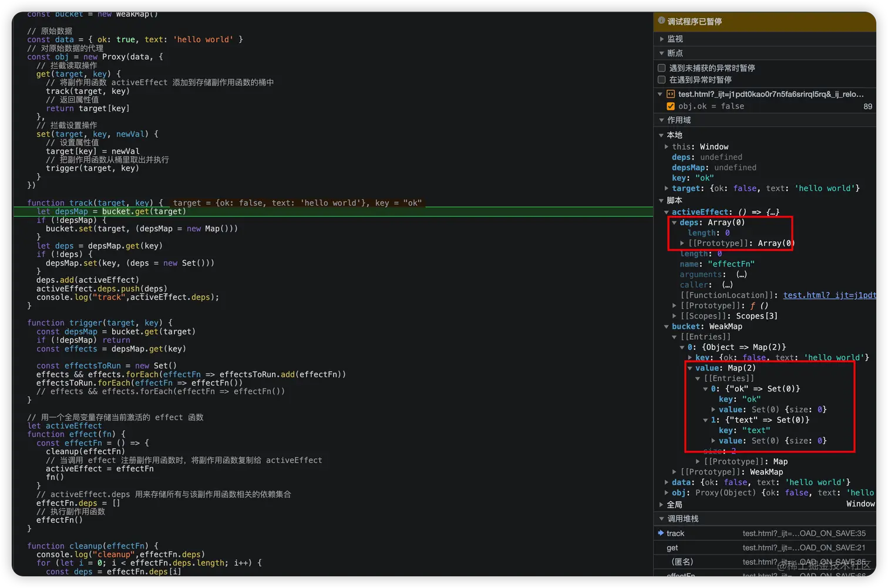The height and width of the screenshot is (588, 888).
Task: Click the function trigger(target, key) declaration
Action: point(100,323)
